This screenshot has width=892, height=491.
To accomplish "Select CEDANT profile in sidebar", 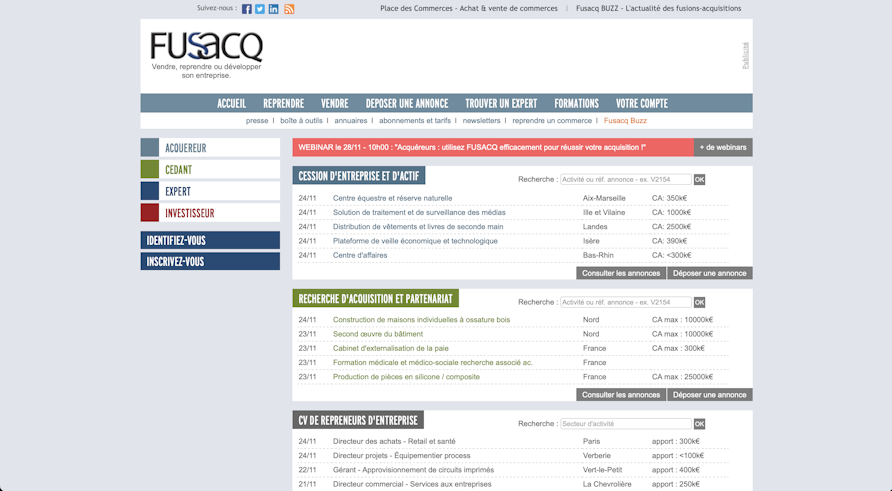I will click(210, 169).
